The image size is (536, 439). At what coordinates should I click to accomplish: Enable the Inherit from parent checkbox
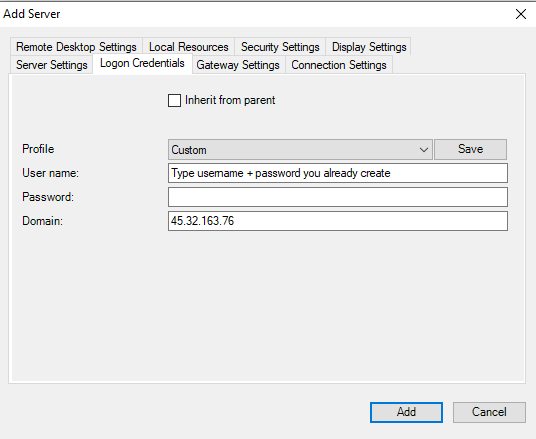[x=174, y=101]
